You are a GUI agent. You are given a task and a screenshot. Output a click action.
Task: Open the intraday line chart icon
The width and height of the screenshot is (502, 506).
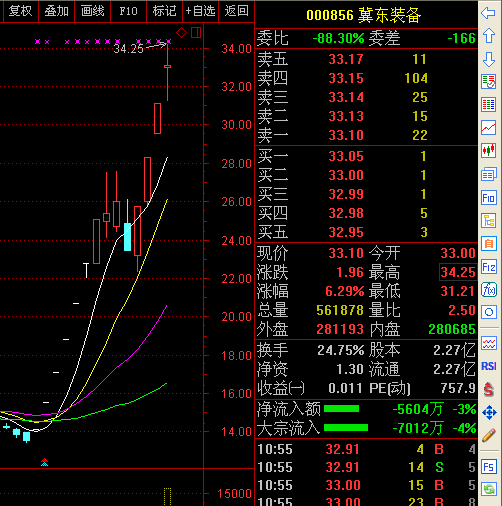tap(488, 128)
